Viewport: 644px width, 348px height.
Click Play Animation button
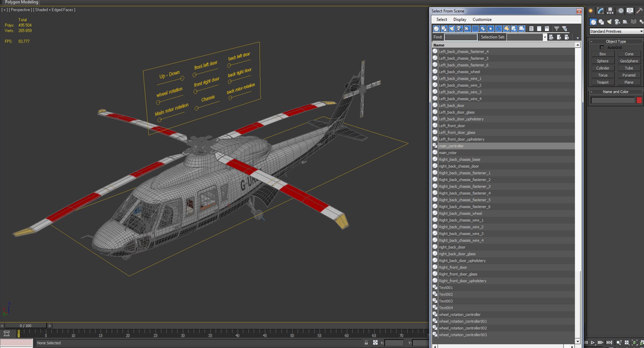pos(593,343)
